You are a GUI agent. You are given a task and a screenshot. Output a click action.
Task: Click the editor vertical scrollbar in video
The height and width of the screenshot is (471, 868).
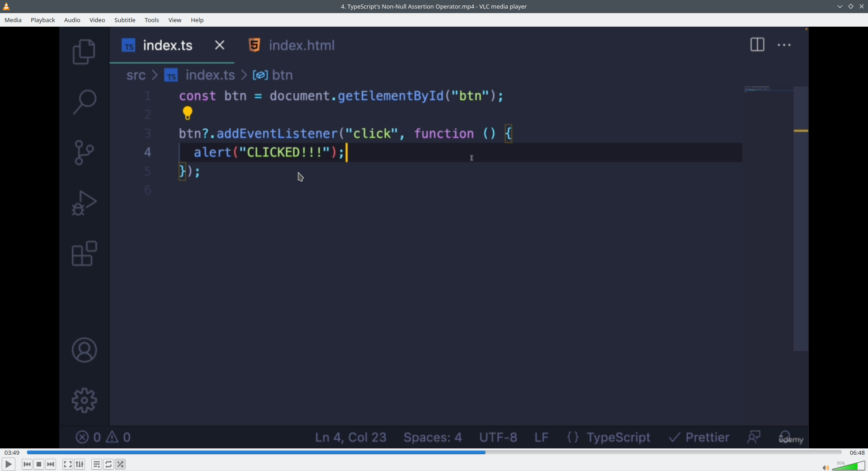point(801,218)
